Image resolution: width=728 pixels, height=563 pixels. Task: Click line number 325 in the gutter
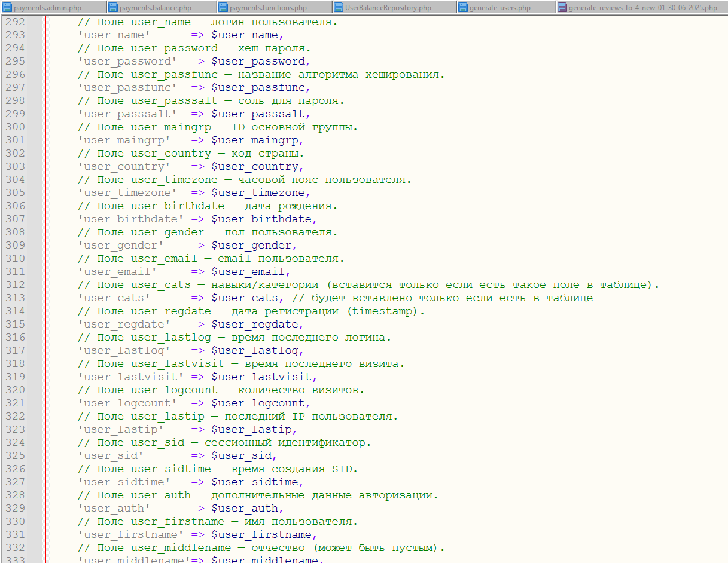click(x=15, y=456)
